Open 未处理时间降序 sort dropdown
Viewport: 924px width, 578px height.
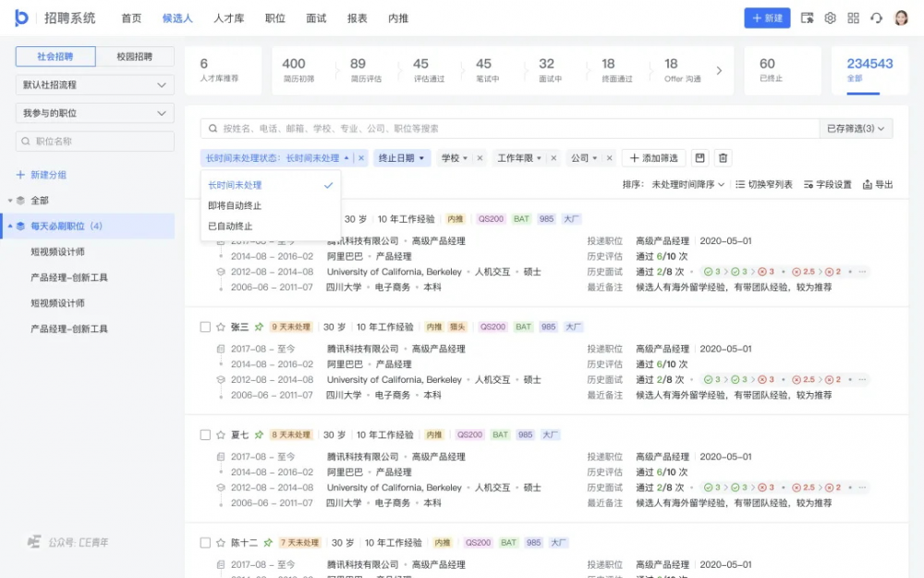(x=687, y=185)
